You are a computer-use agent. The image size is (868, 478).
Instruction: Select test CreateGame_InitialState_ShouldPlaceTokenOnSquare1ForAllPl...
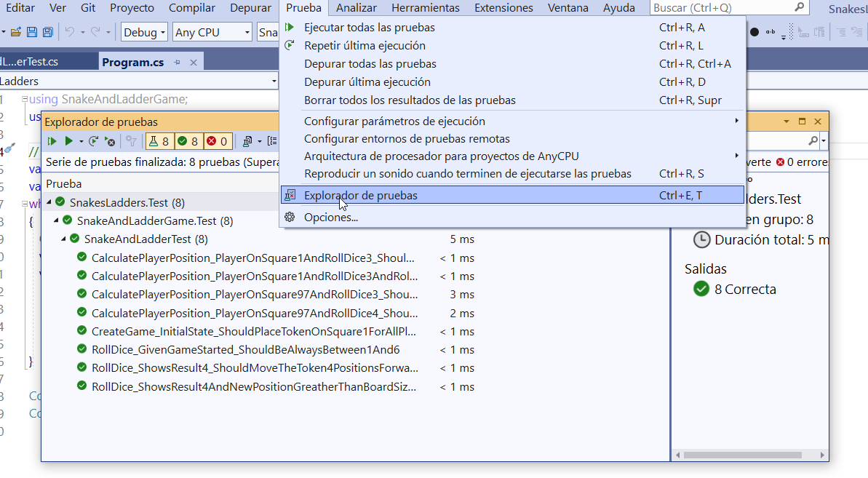pyautogui.click(x=253, y=331)
